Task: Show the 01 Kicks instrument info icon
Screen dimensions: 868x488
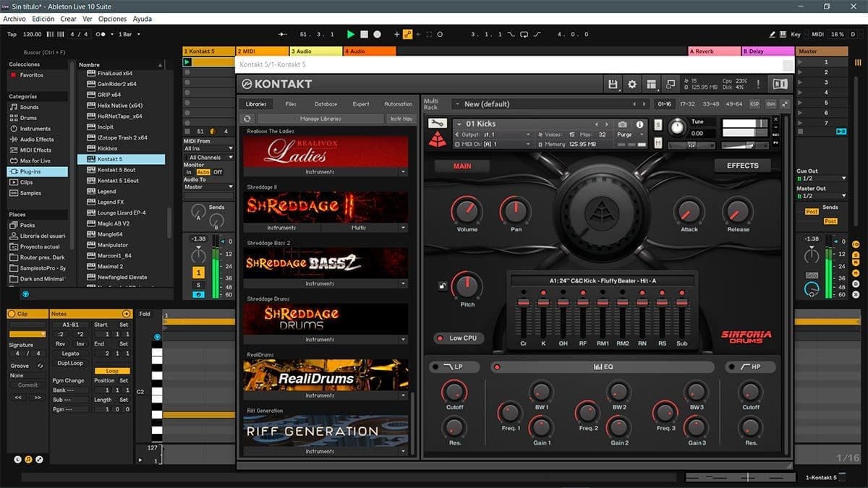Action: point(639,124)
